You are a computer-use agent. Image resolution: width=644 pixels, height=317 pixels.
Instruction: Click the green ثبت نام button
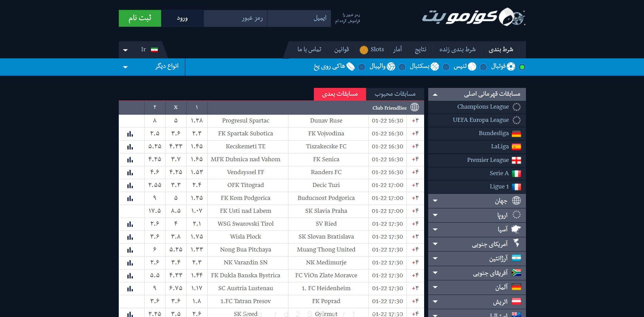tap(140, 18)
